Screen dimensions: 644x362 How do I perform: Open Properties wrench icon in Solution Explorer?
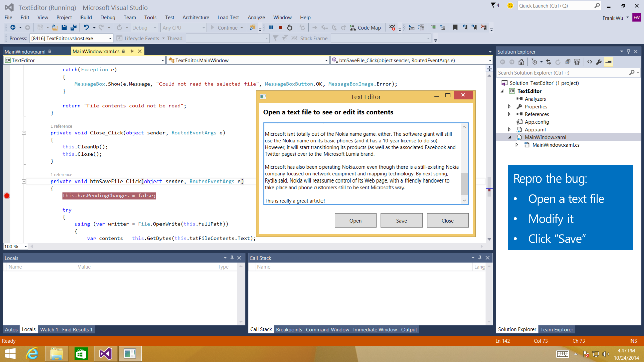599,62
